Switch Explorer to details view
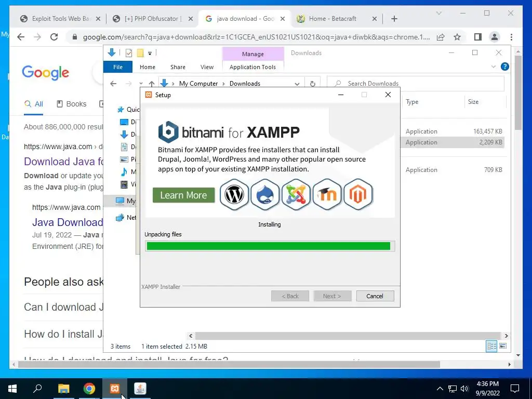This screenshot has height=399, width=532. tap(491, 346)
